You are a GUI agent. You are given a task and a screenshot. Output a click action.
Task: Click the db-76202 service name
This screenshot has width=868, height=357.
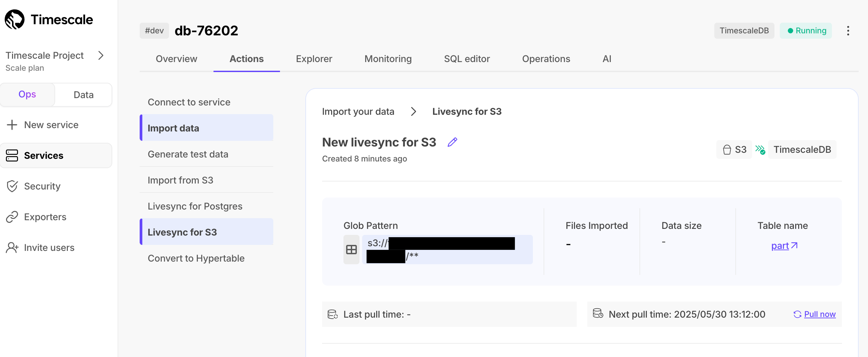click(x=206, y=31)
